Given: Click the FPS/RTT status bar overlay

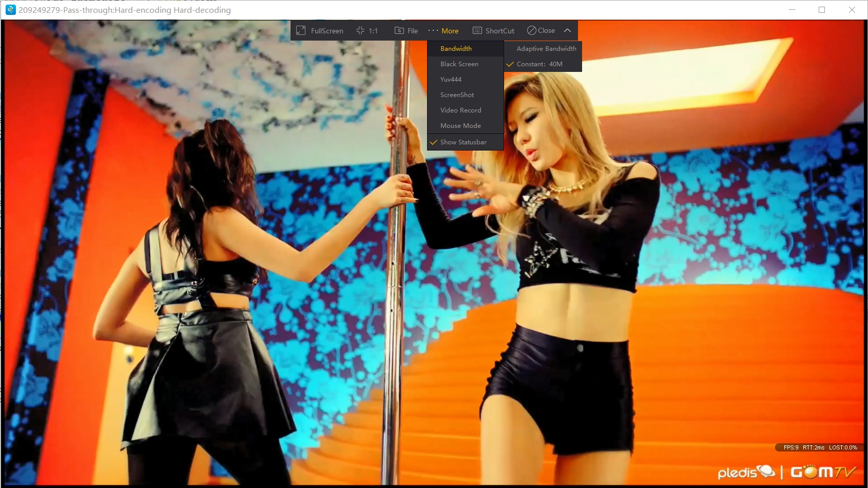Looking at the screenshot, I should pos(820,447).
